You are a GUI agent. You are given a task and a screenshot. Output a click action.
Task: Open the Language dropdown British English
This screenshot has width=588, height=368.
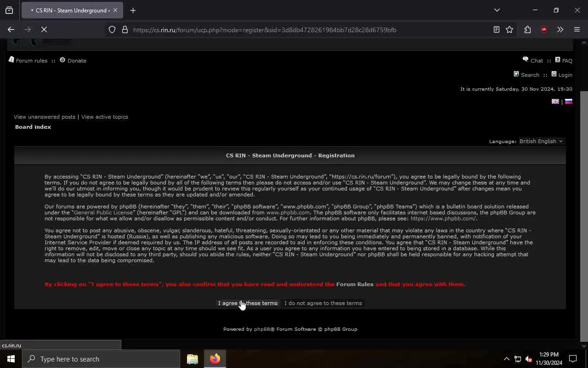[542, 141]
